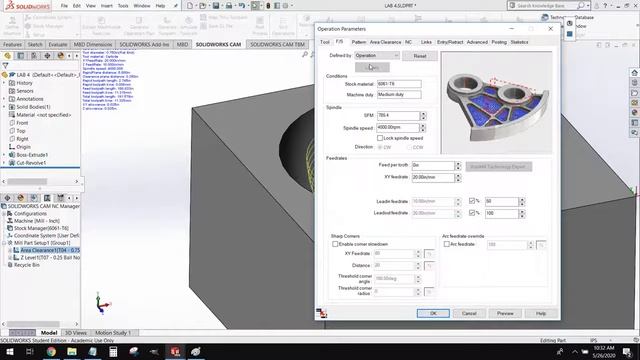This screenshot has height=360, width=640.
Task: Click the search magnifier icon in viewport toolbar
Action: [x=305, y=54]
